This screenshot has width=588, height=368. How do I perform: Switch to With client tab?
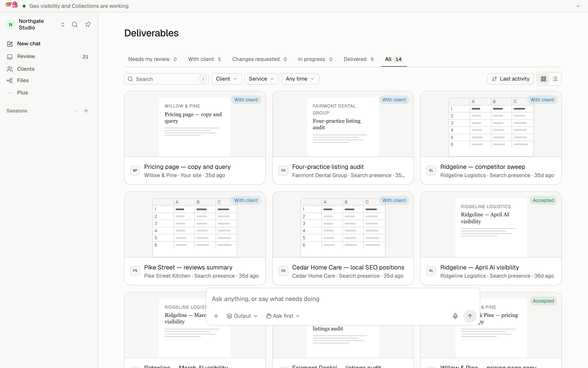204,59
